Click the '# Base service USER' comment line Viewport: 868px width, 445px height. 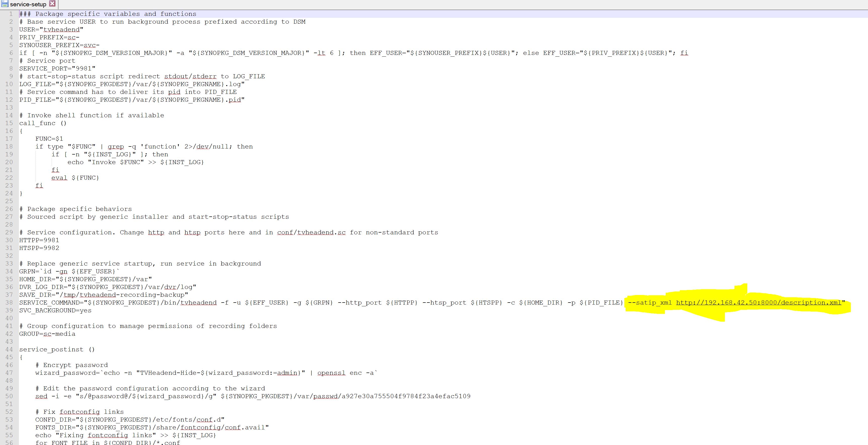[x=163, y=22]
